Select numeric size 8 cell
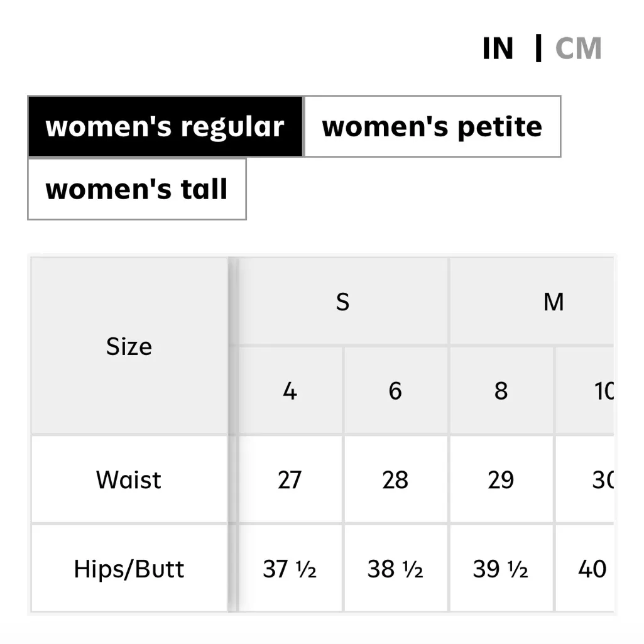The image size is (644, 644). click(501, 391)
